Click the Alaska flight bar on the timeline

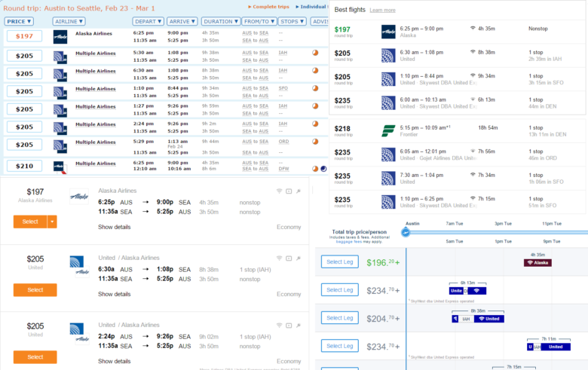coord(537,262)
